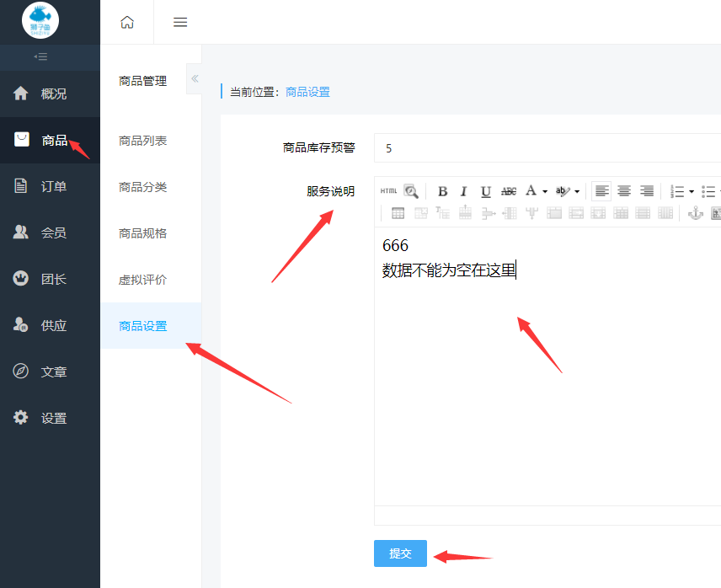Screen dimensions: 721x588
Task: Click the delete table row icon
Action: 488,213
